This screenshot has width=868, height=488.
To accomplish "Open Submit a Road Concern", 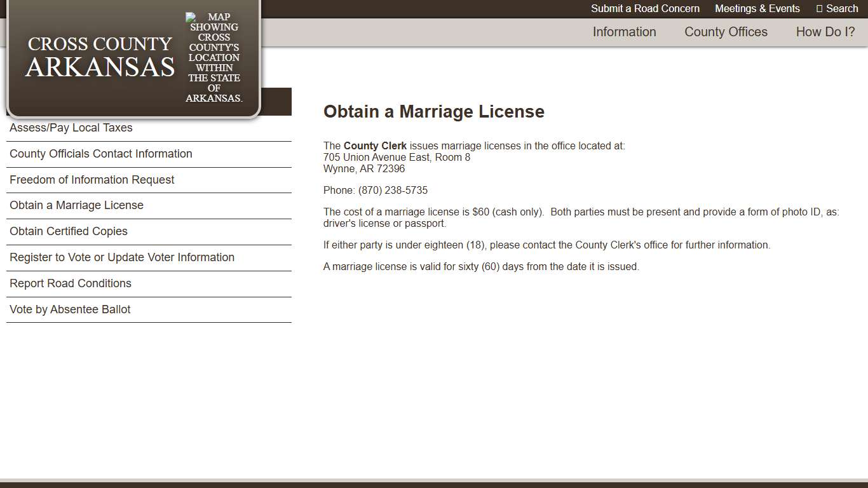I will [x=645, y=8].
